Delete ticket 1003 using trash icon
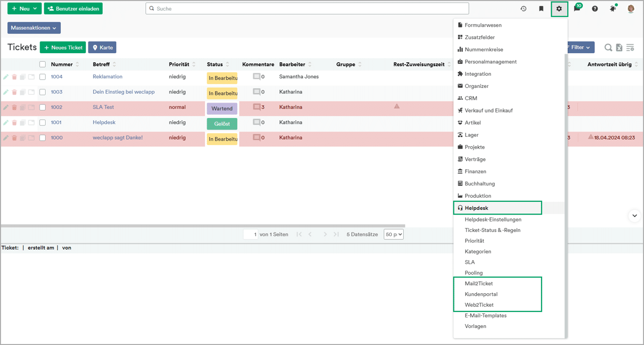 point(15,92)
